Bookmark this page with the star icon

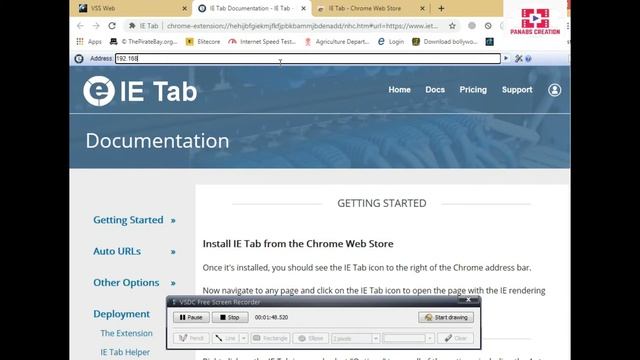point(452,26)
